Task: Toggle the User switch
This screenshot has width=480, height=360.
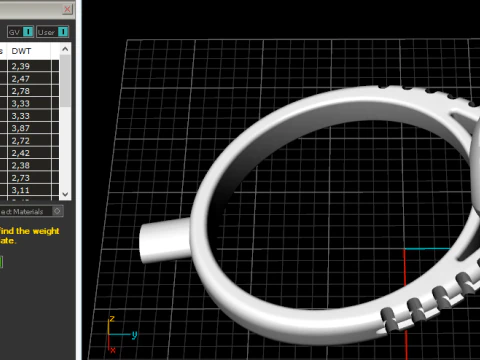Action: tap(53, 32)
